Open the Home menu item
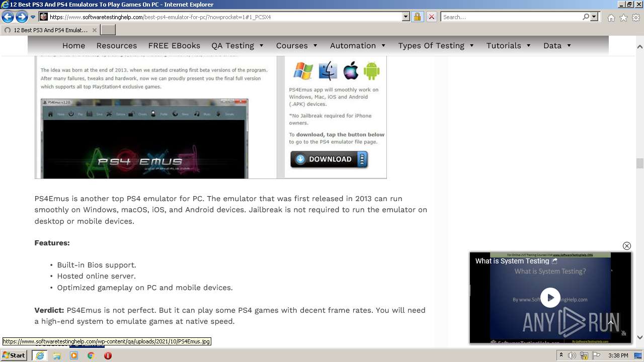 [x=73, y=45]
